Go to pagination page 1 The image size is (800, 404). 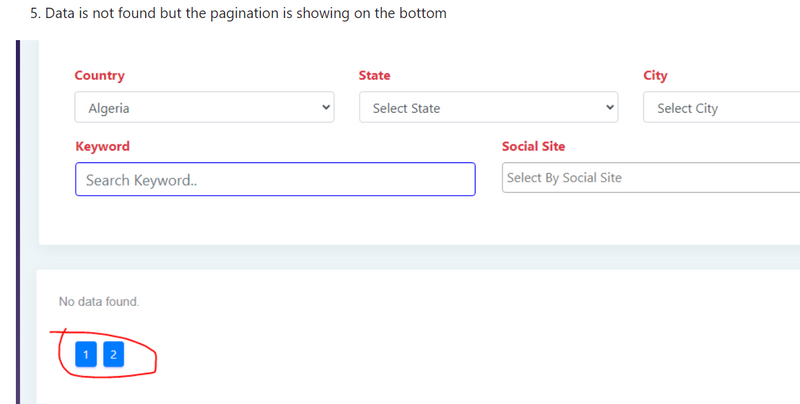point(86,355)
